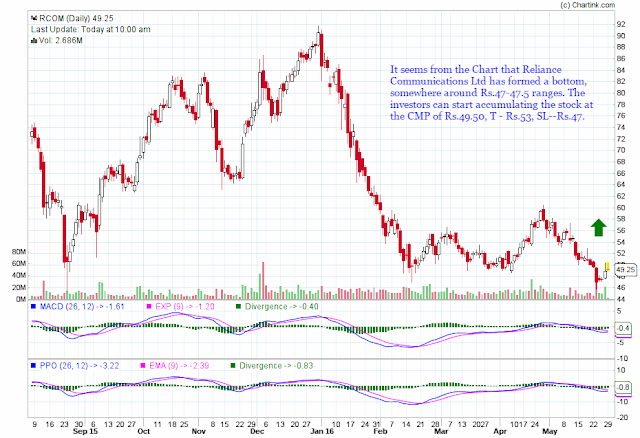The width and height of the screenshot is (640, 438).
Task: Click the 0M volume axis label
Action: tap(21, 299)
